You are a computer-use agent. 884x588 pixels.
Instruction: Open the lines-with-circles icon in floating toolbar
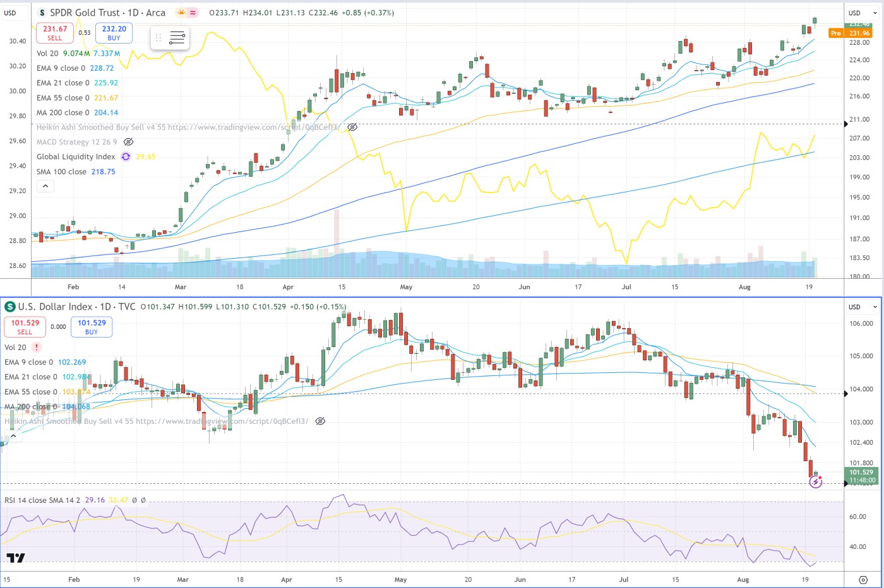177,38
